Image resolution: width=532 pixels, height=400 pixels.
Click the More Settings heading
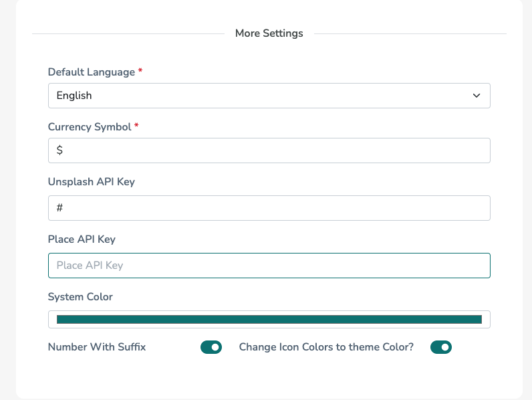click(269, 33)
